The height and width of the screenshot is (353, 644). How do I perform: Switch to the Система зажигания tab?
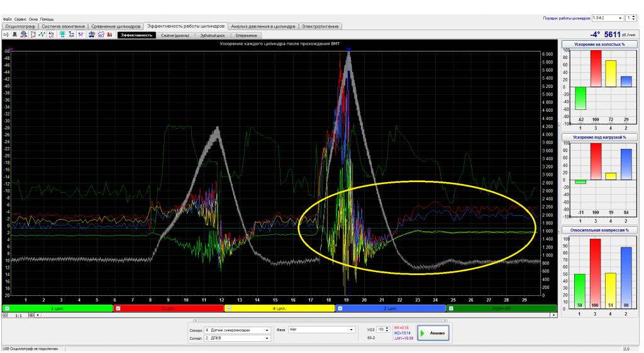tap(64, 26)
